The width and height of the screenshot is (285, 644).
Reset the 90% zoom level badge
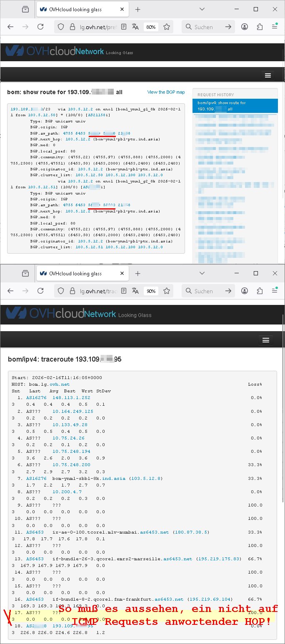(150, 291)
